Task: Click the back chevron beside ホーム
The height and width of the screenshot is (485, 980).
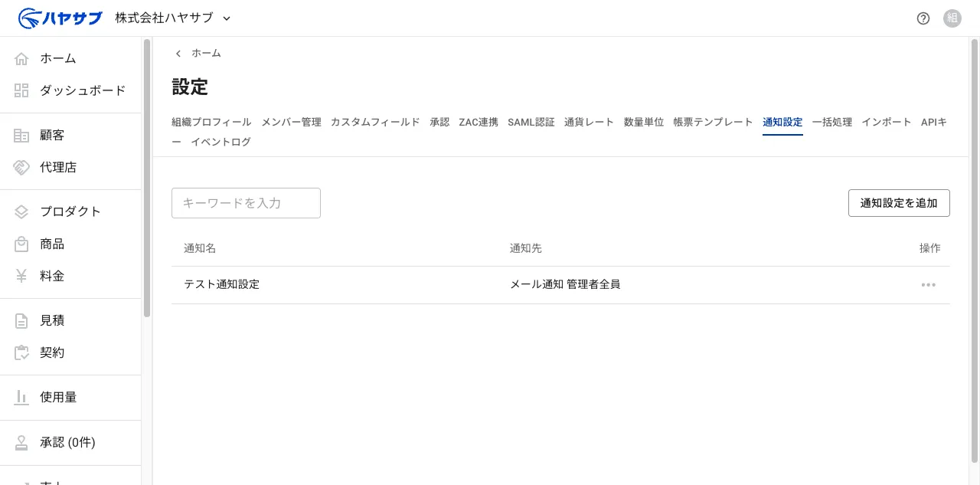Action: pyautogui.click(x=178, y=54)
